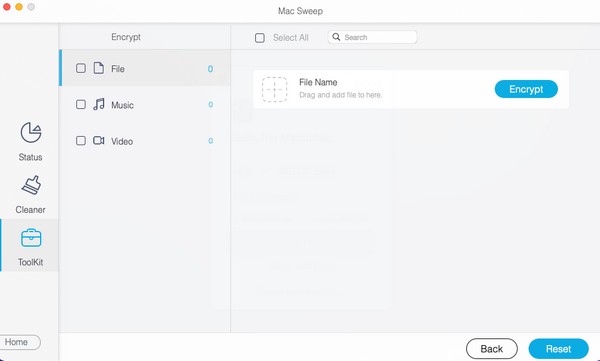Click the ToolKit label in sidebar

pos(30,262)
